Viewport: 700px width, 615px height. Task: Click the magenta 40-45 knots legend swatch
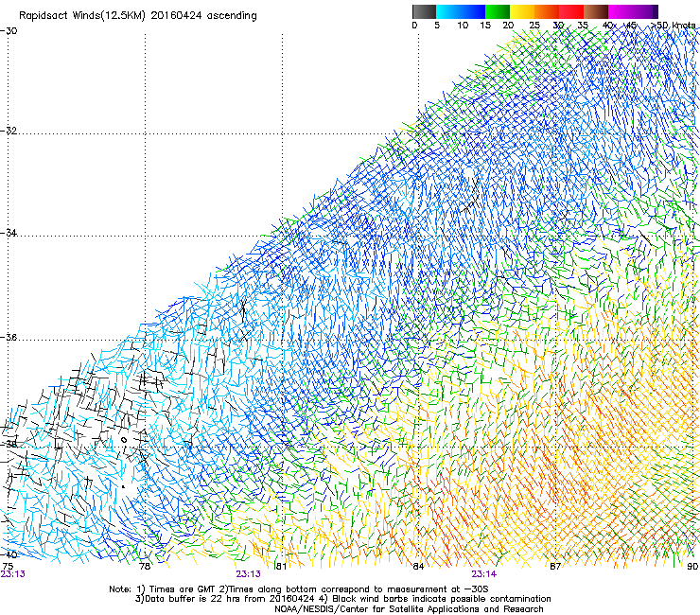(621, 11)
